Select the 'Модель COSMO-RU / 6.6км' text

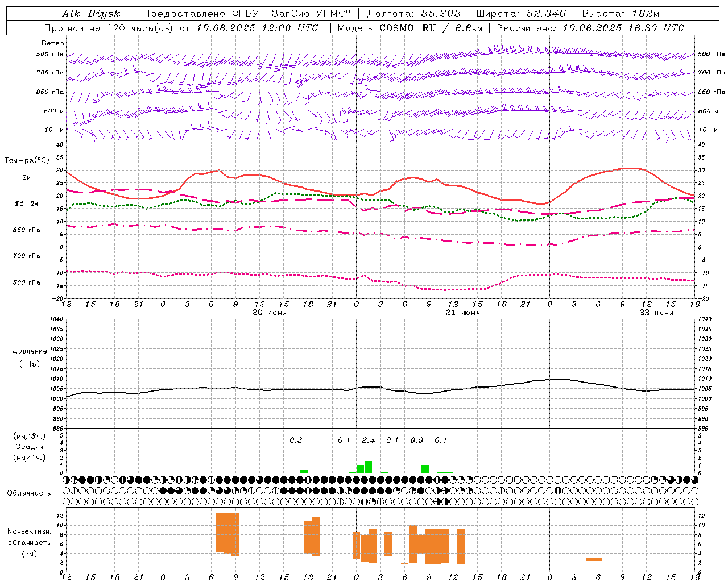(409, 28)
